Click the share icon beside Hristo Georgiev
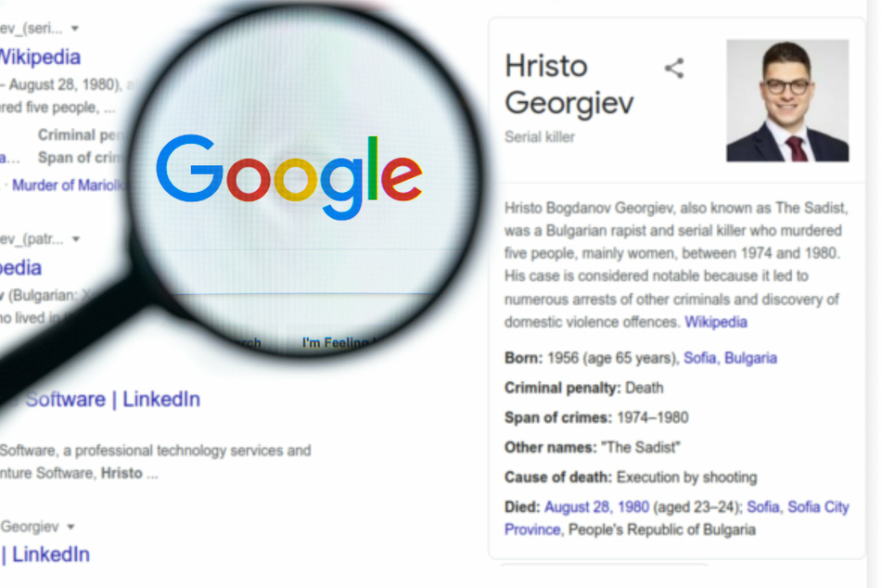Viewport: 882px width, 588px height. pos(674,69)
